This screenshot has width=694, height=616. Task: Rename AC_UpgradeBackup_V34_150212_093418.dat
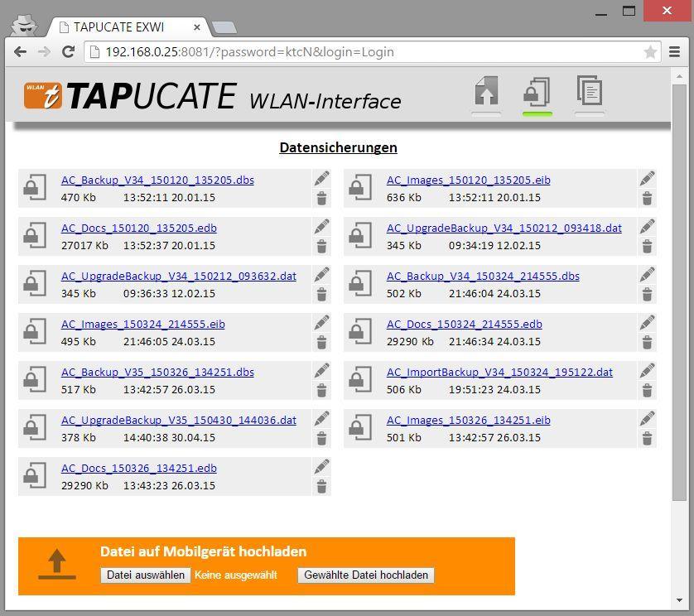(x=647, y=227)
